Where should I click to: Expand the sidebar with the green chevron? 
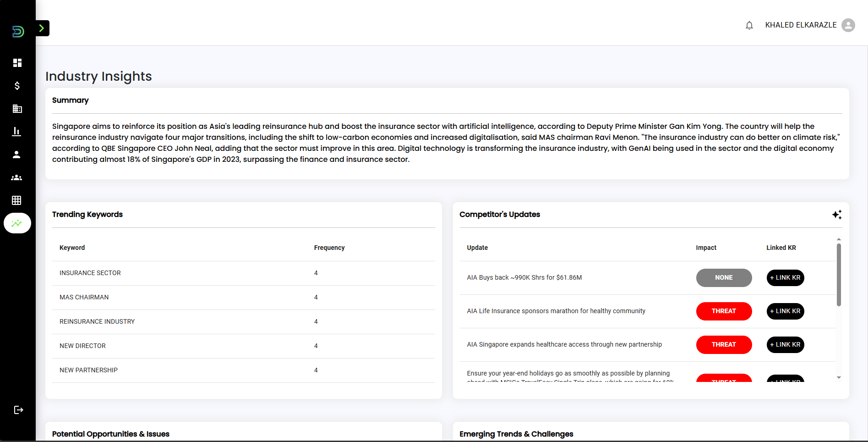coord(42,28)
